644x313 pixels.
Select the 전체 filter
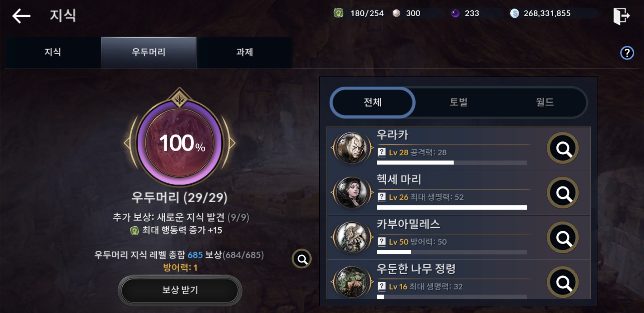point(372,102)
